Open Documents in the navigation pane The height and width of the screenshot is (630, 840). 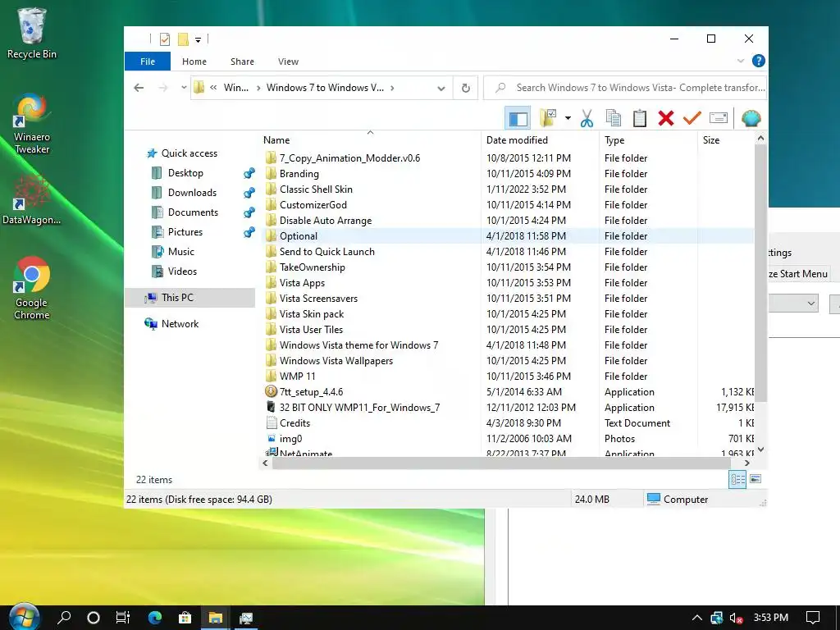(193, 212)
